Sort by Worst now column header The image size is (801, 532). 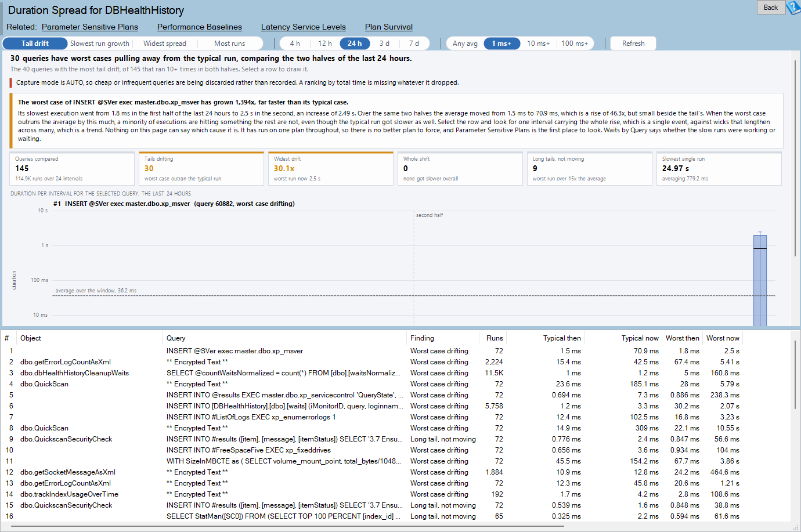point(723,338)
